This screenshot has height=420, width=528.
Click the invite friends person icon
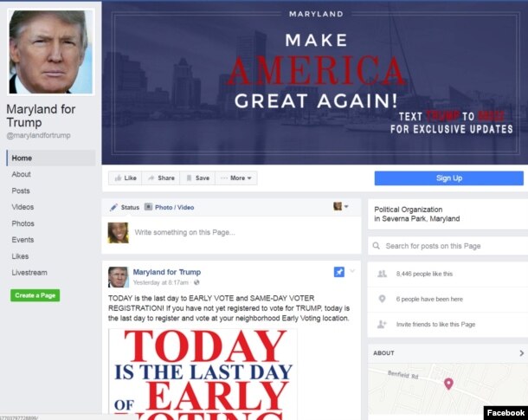382,324
